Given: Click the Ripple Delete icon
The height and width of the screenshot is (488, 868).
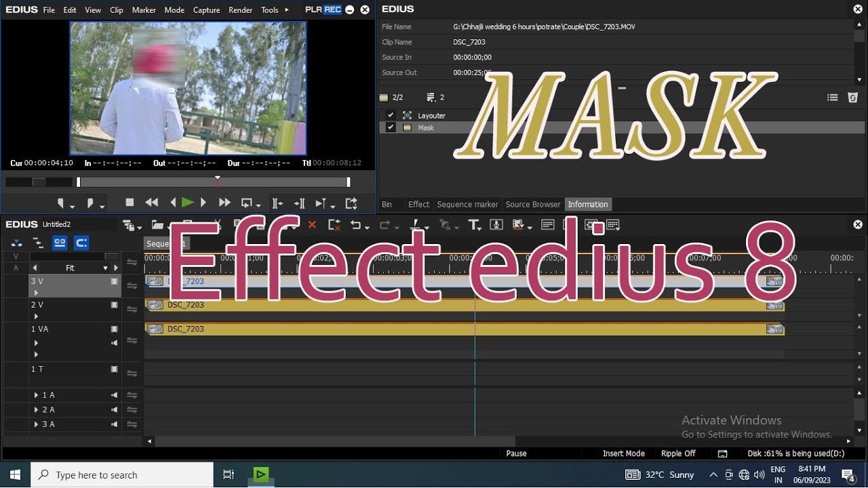Looking at the screenshot, I should tap(334, 224).
